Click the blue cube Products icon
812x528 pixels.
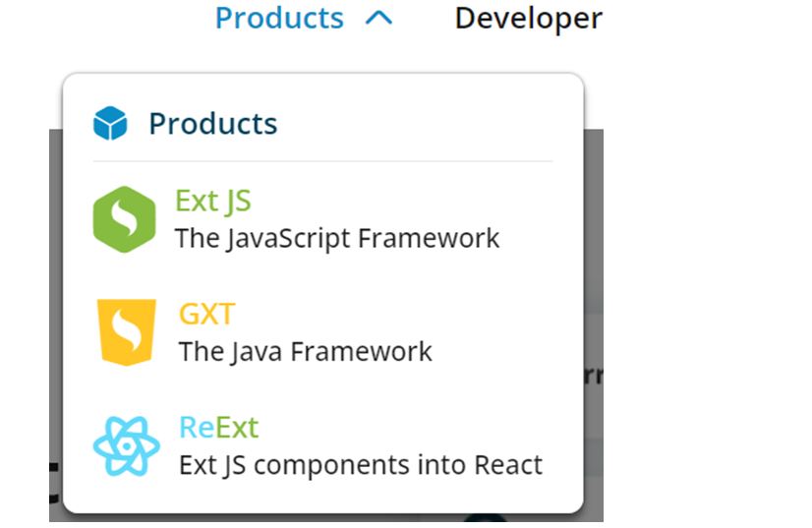[x=110, y=124]
